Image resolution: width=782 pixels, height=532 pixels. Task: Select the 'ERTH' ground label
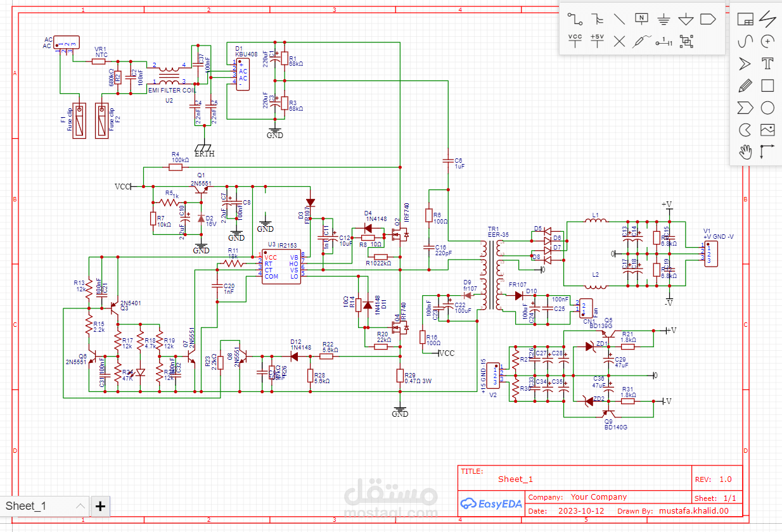[x=204, y=153]
